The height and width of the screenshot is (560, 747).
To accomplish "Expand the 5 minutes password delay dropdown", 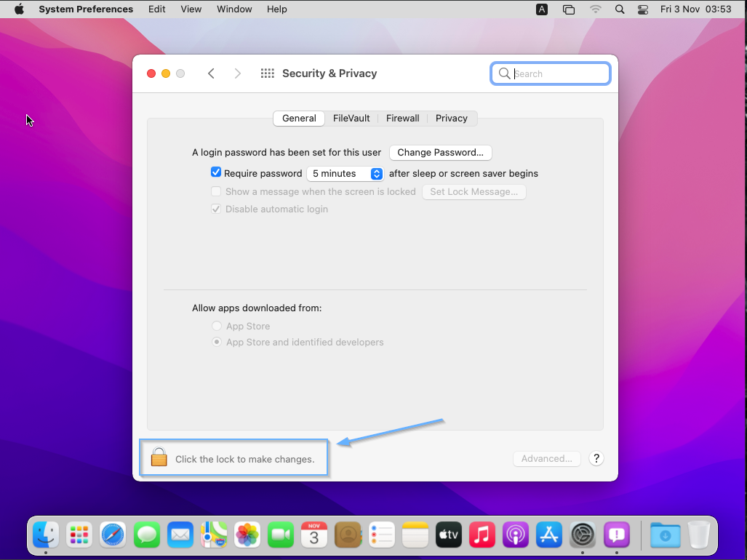I will click(345, 174).
